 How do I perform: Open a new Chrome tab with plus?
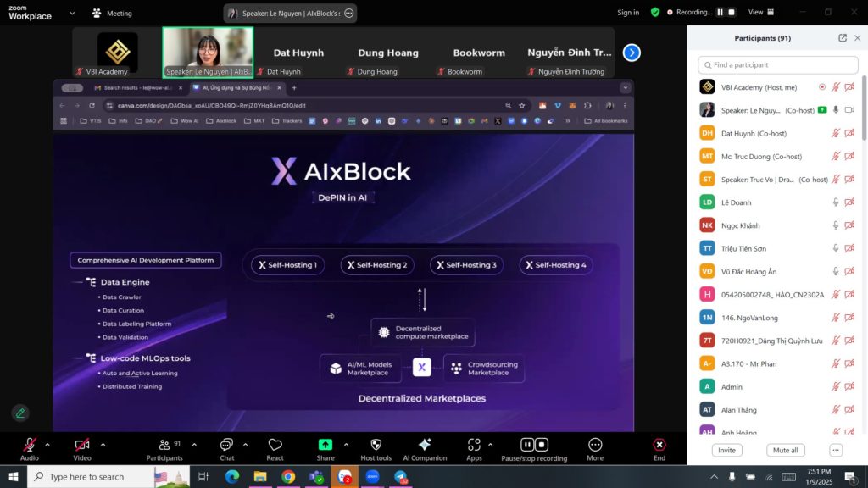point(294,87)
